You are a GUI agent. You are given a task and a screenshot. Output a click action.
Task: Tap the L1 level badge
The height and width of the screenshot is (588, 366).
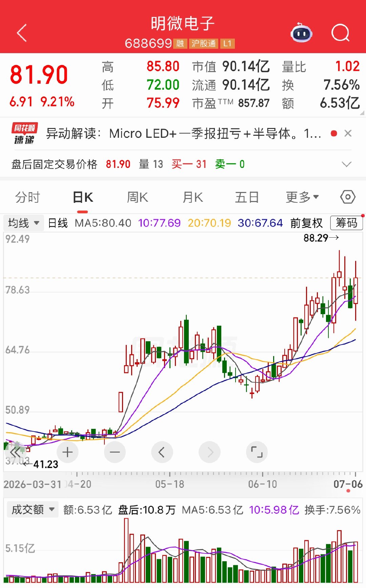click(227, 44)
